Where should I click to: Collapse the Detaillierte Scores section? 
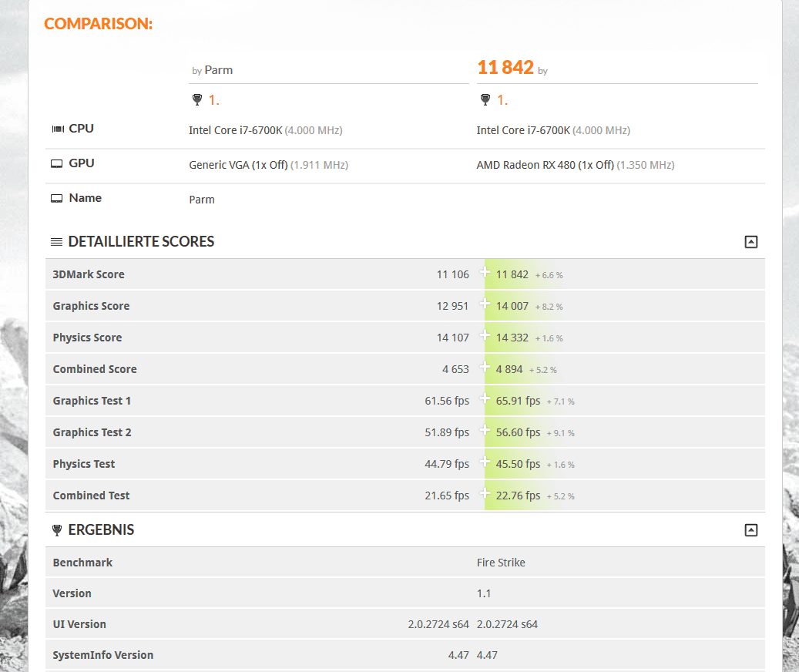(750, 242)
